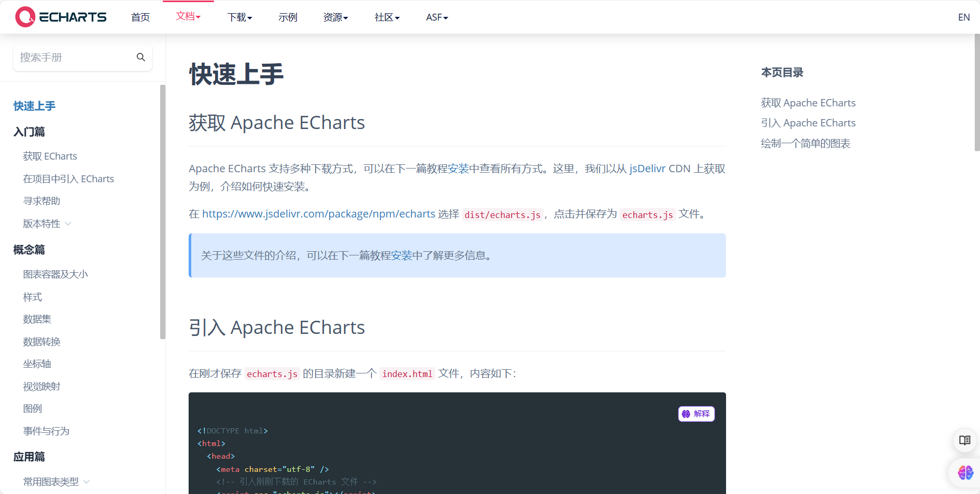This screenshot has width=980, height=494.
Task: Go to the 首页 menu item
Action: tap(140, 16)
